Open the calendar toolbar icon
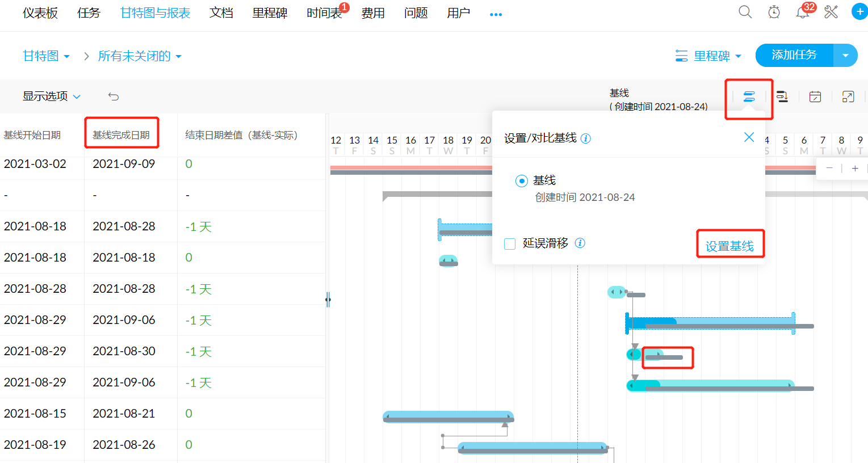 pos(815,97)
